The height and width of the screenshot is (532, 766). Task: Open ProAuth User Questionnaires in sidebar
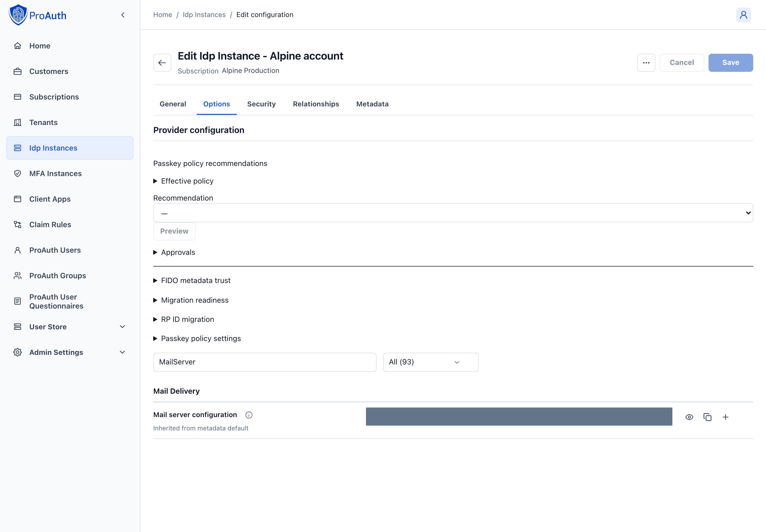[70, 301]
